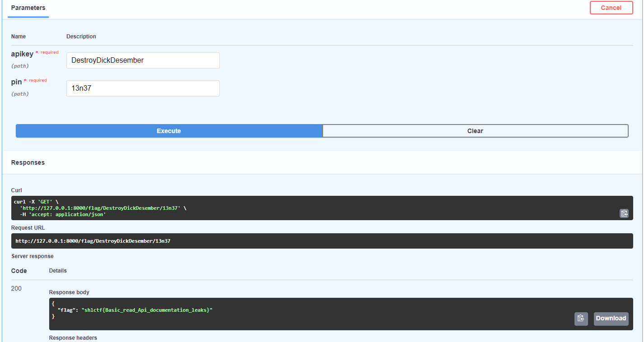
Task: Download the response body
Action: pos(611,319)
